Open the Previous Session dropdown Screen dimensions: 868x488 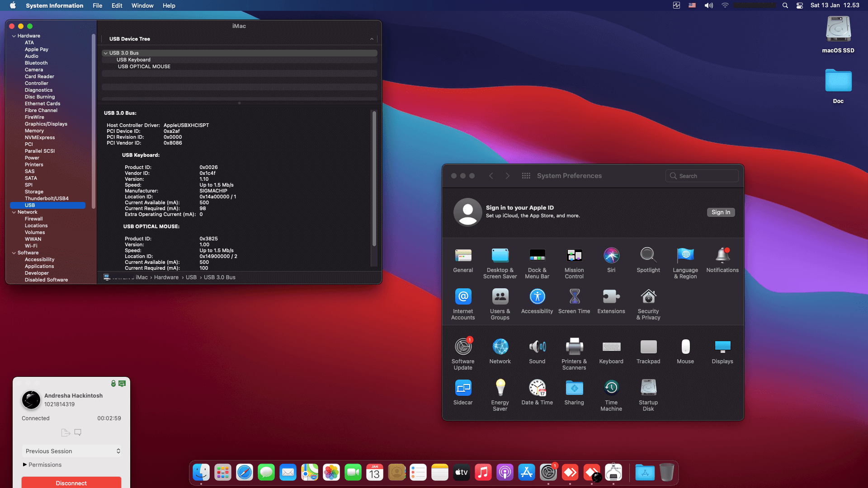[x=71, y=451]
